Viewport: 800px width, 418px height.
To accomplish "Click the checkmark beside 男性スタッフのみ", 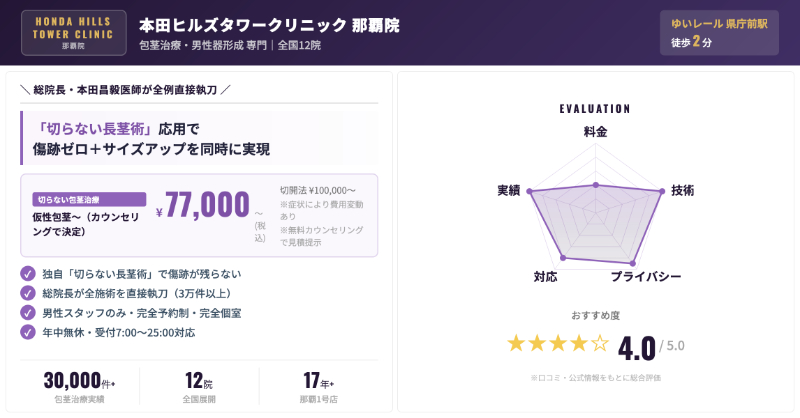I will 28,312.
